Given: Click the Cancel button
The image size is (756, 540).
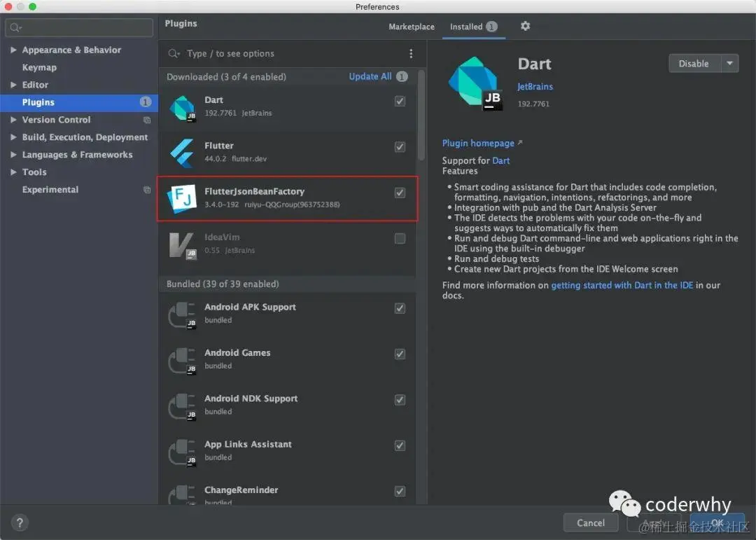Looking at the screenshot, I should click(591, 522).
